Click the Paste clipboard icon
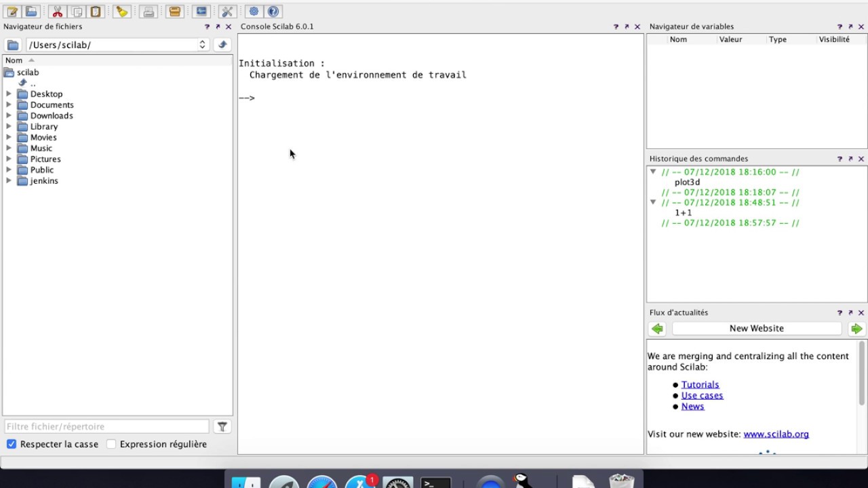Viewport: 868px width, 488px height. coord(96,12)
